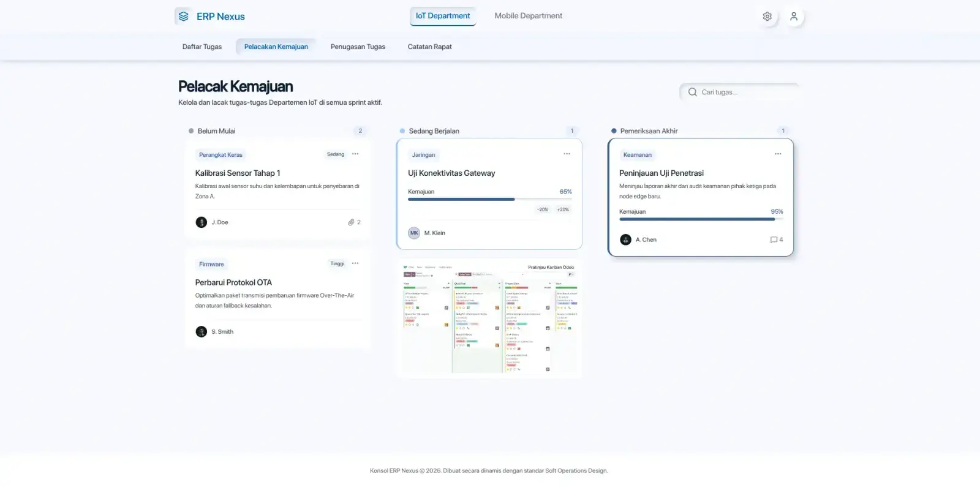Viewport: 980px width, 487px height.
Task: Switch to Mobile Department tab
Action: (528, 16)
